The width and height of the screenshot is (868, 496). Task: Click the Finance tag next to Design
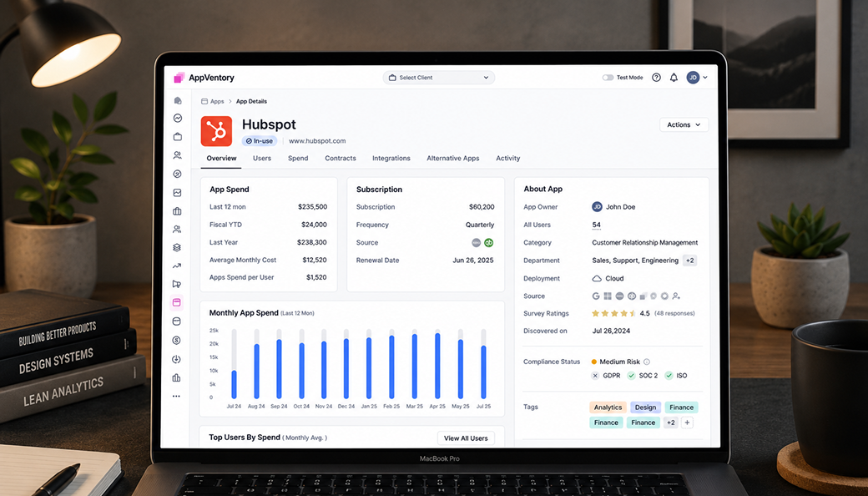click(681, 407)
